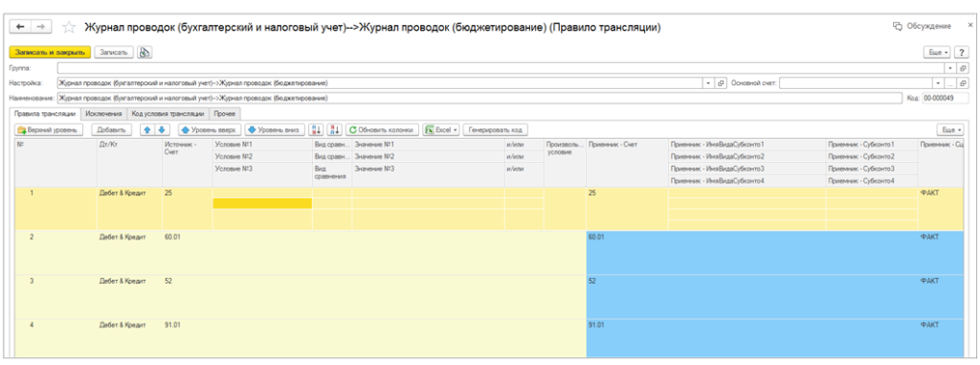Click Уровень вниз to lower row level

point(275,129)
